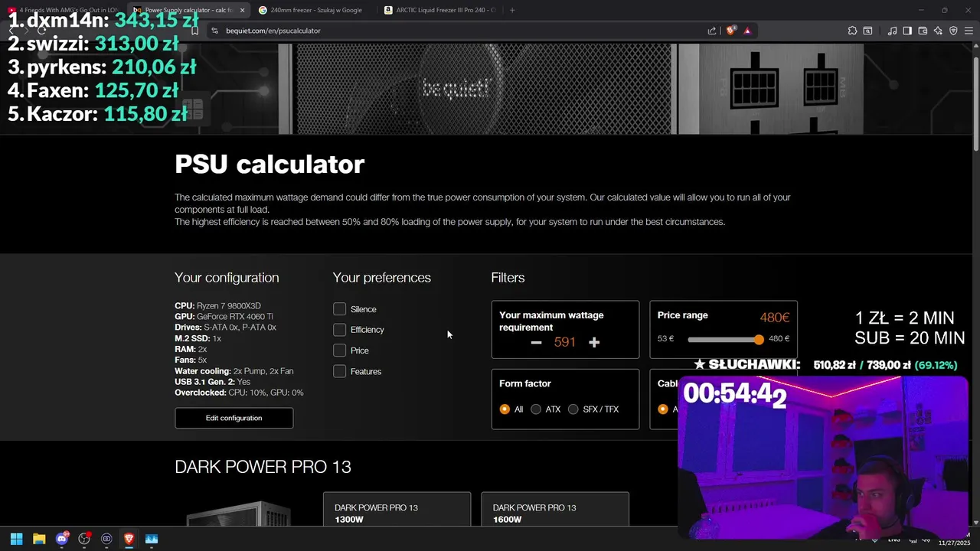Click the Edit configuration button

click(234, 418)
